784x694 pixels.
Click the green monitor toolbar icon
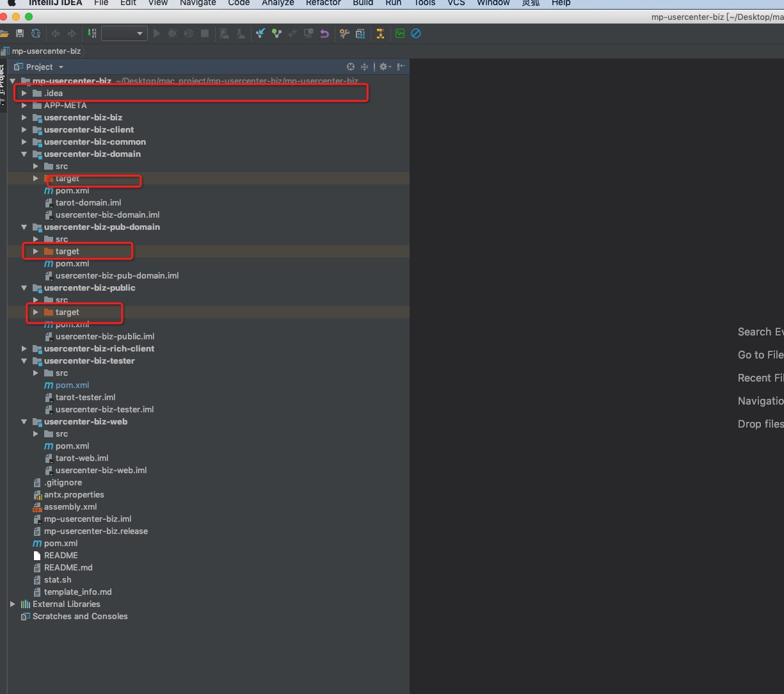click(x=400, y=33)
